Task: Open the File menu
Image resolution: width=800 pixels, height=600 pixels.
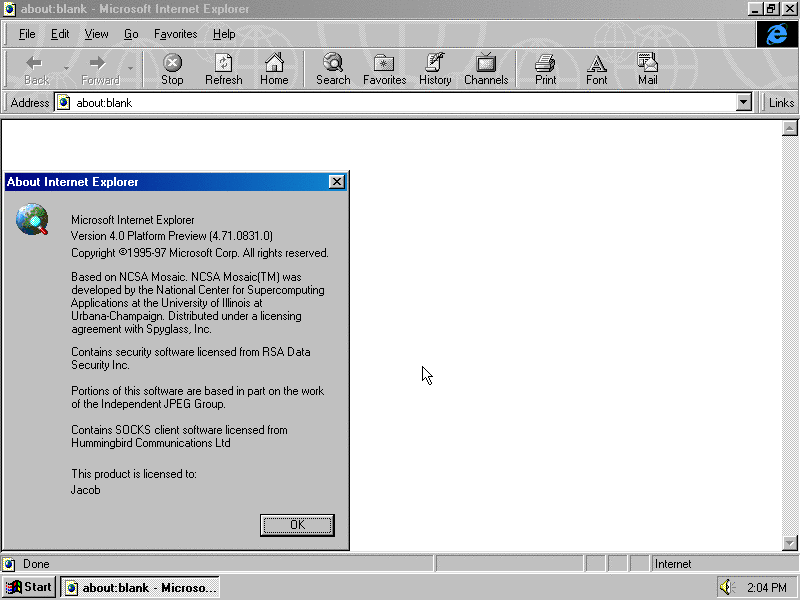Action: (27, 34)
